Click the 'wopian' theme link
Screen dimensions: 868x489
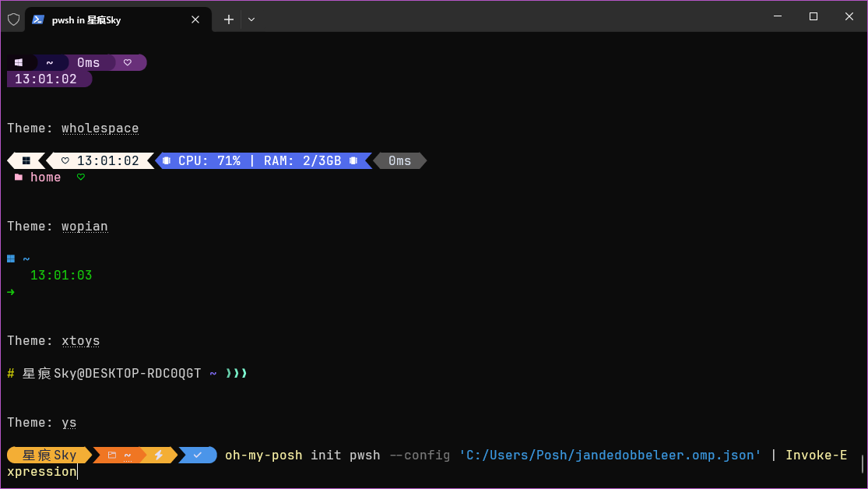[x=85, y=227]
